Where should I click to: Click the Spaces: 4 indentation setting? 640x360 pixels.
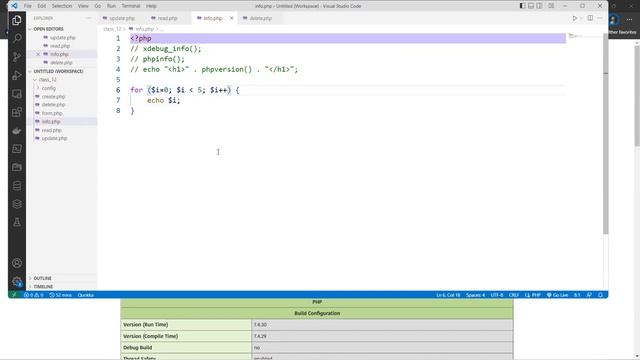476,295
